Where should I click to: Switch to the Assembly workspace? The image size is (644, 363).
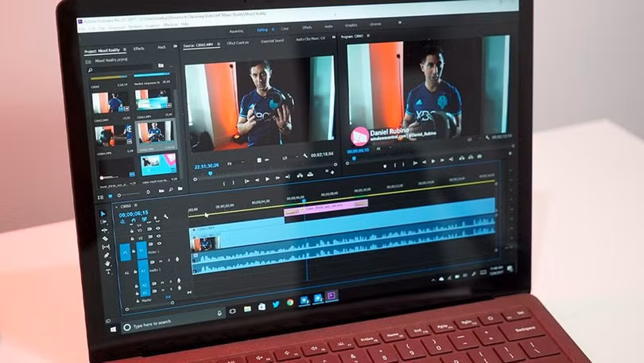point(236,31)
